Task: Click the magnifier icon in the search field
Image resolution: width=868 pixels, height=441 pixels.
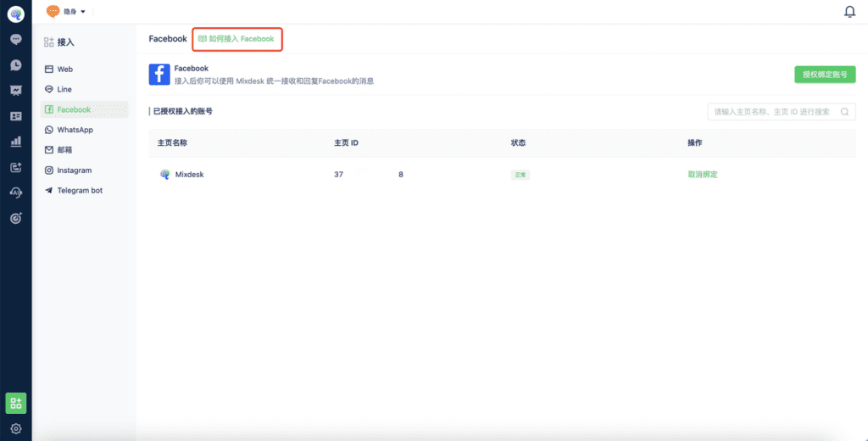Action: click(845, 111)
